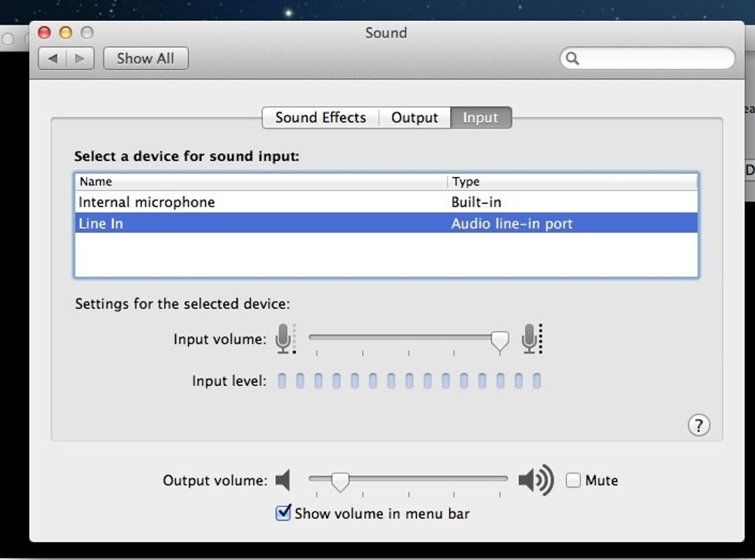The image size is (755, 560).
Task: Click the low input volume microphone icon
Action: coord(285,339)
